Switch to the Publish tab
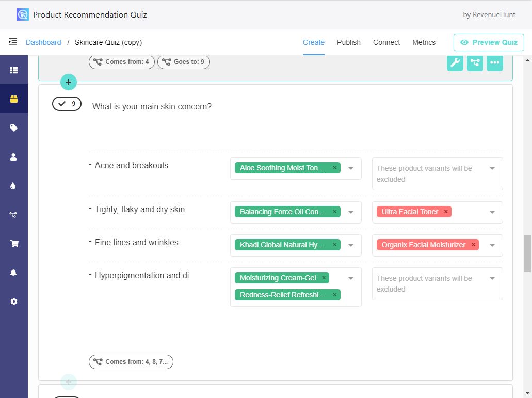The image size is (532, 398). (x=348, y=42)
